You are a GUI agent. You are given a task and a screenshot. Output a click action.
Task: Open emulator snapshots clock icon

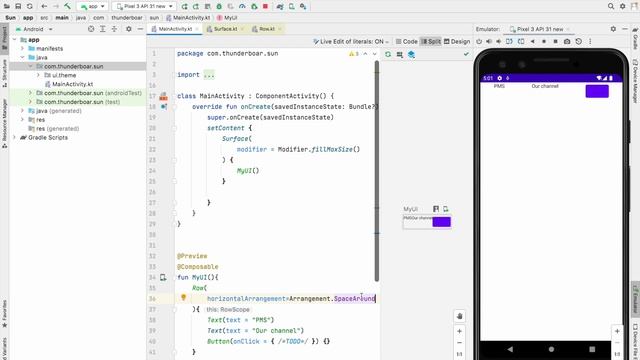click(578, 42)
